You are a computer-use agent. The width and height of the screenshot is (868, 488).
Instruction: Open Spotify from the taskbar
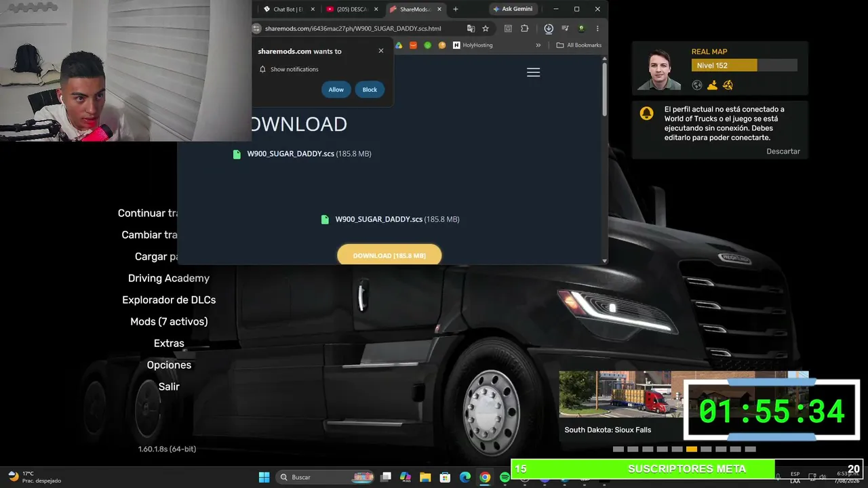click(x=505, y=477)
